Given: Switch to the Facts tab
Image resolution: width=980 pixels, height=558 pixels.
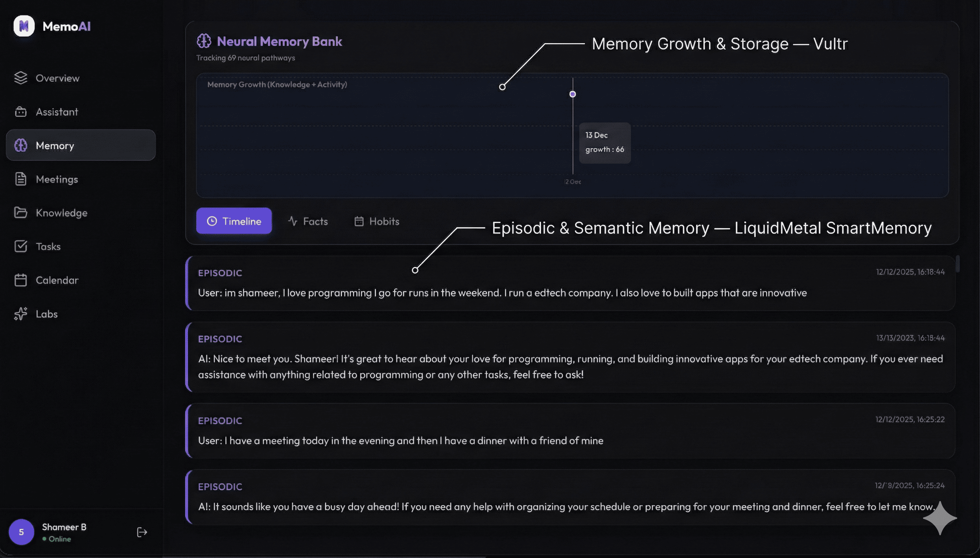Looking at the screenshot, I should pyautogui.click(x=308, y=221).
